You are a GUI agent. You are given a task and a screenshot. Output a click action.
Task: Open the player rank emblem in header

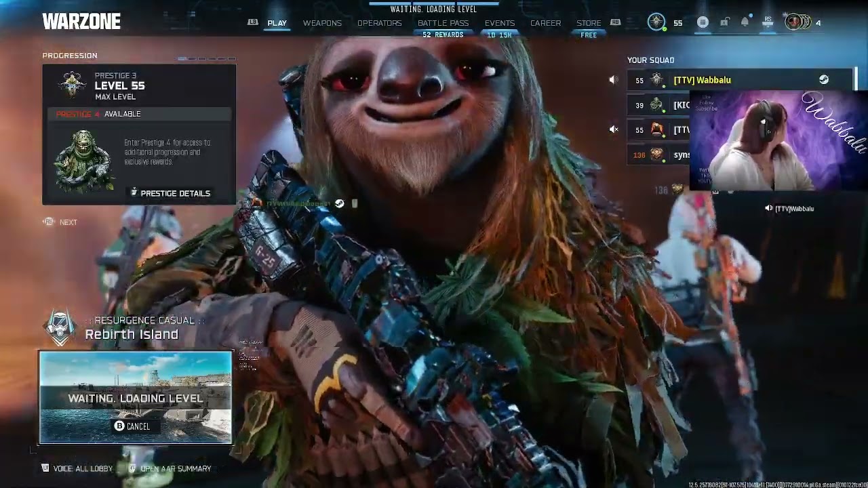(x=656, y=22)
